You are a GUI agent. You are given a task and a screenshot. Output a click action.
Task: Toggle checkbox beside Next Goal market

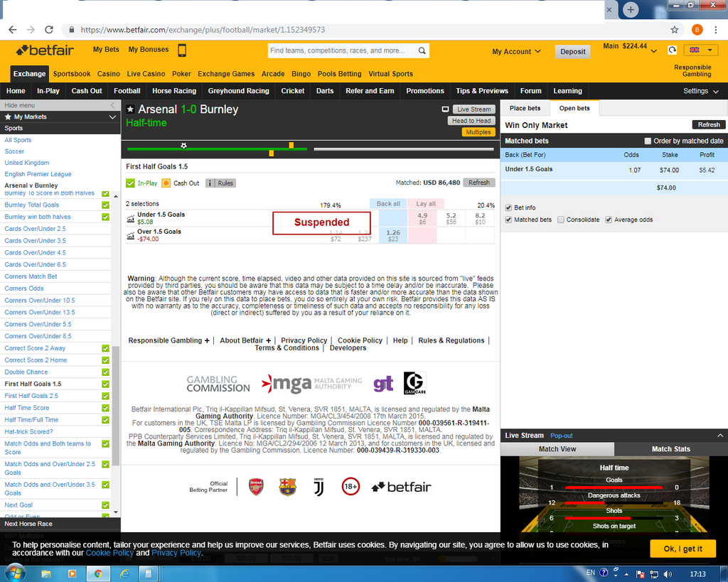coord(105,505)
